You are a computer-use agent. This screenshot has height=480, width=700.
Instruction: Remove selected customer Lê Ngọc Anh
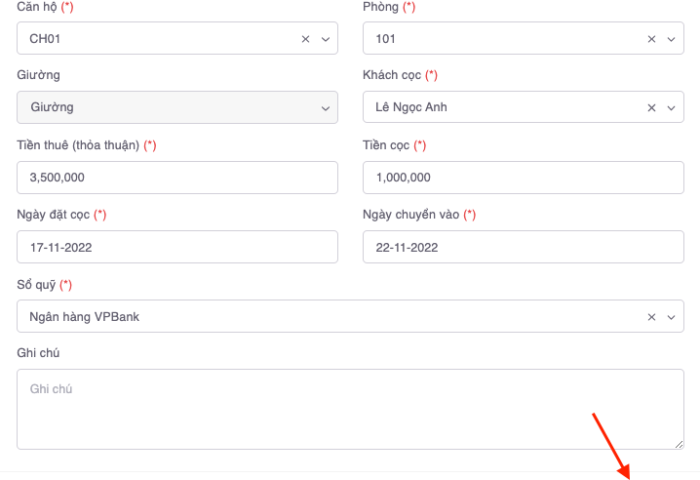point(652,108)
